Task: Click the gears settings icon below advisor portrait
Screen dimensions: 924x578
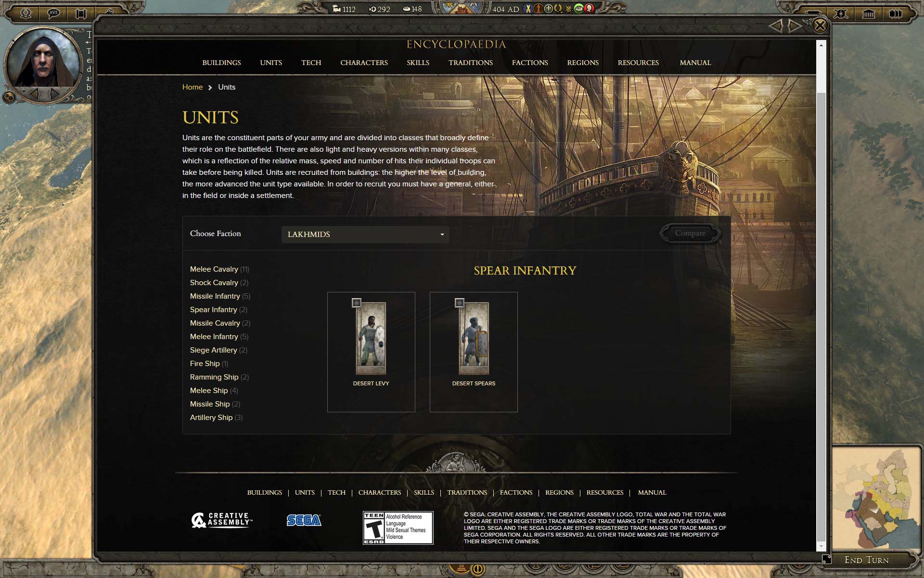Action: click(9, 97)
